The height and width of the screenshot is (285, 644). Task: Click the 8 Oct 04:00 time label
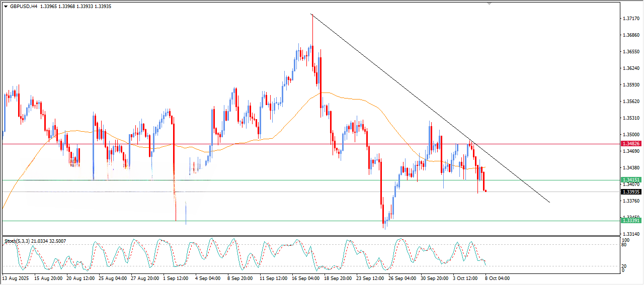(498, 278)
